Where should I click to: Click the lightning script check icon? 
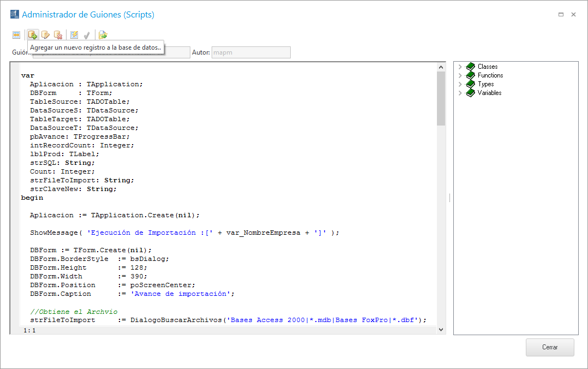click(74, 35)
